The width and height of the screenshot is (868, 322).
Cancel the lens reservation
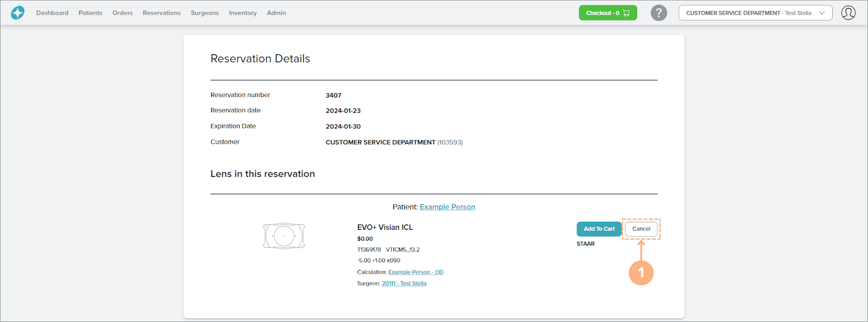641,229
